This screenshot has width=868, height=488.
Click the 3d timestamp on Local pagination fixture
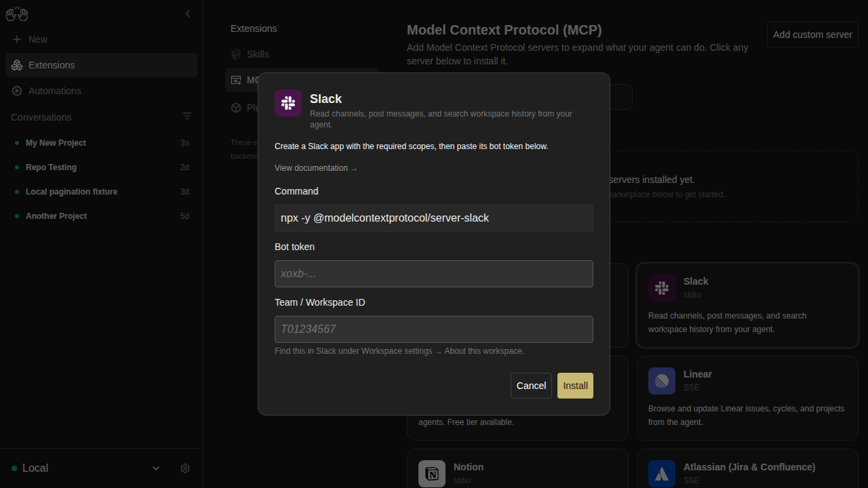coord(184,192)
